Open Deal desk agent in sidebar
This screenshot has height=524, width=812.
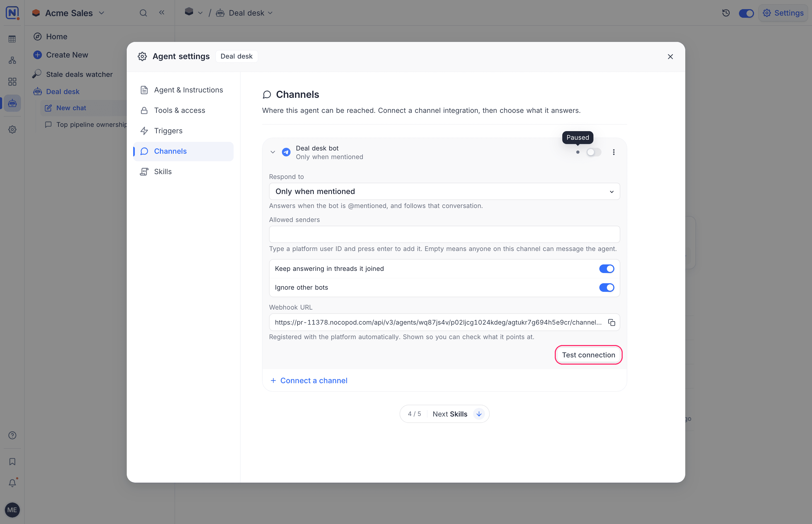(63, 92)
